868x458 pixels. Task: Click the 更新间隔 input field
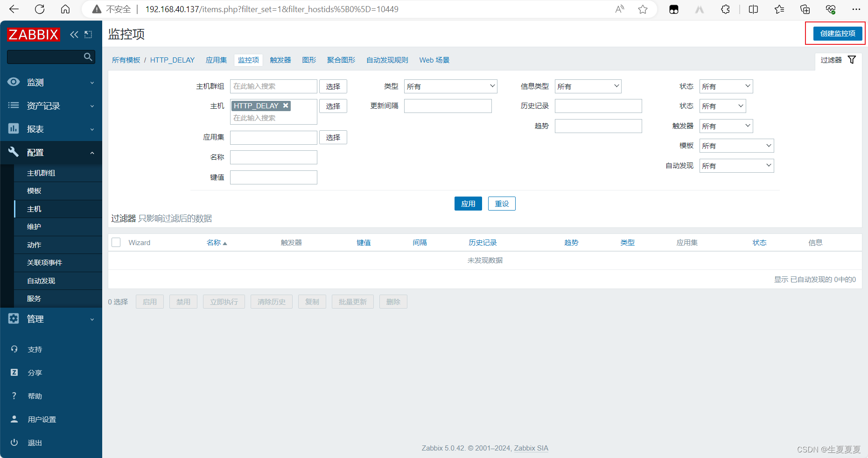[448, 106]
